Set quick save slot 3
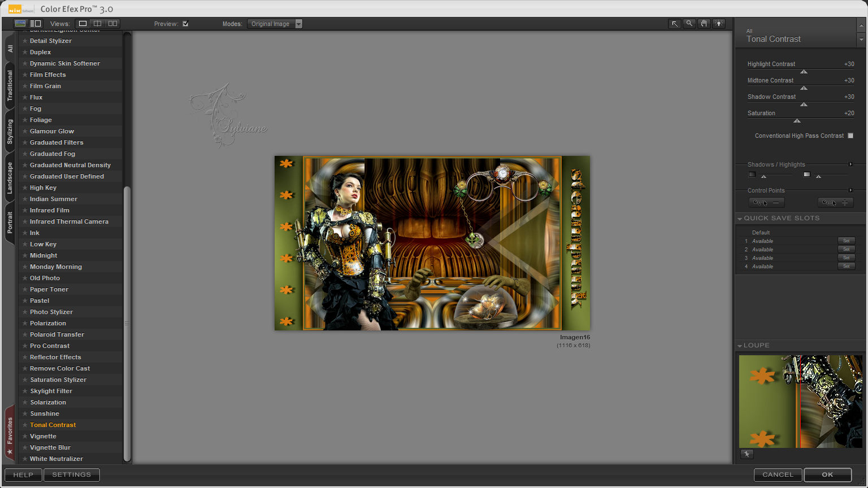The image size is (868, 488). pyautogui.click(x=846, y=258)
